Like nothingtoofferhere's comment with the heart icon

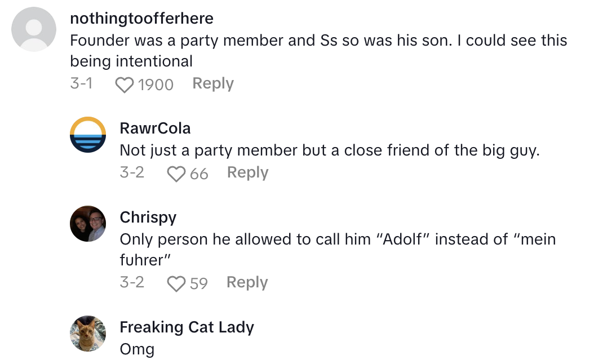[124, 85]
